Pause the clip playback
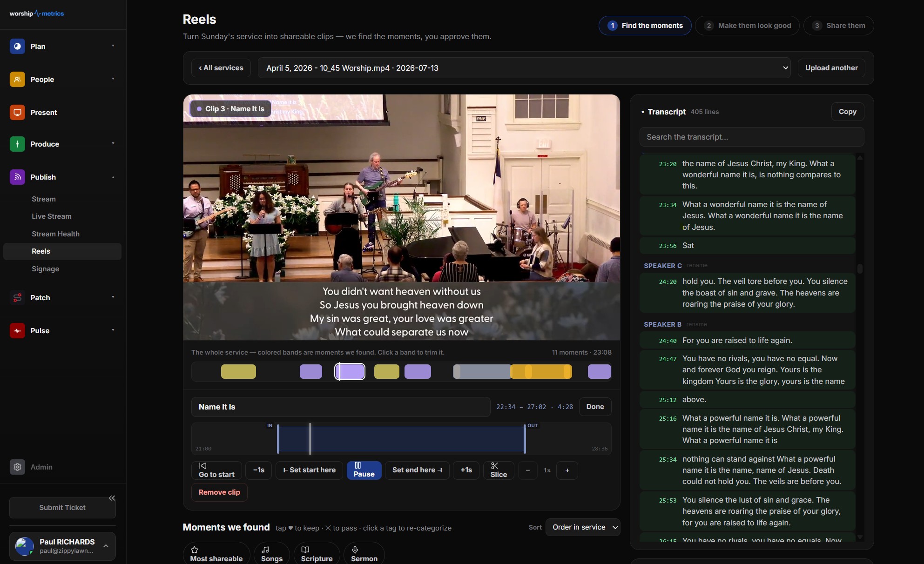 (x=364, y=470)
